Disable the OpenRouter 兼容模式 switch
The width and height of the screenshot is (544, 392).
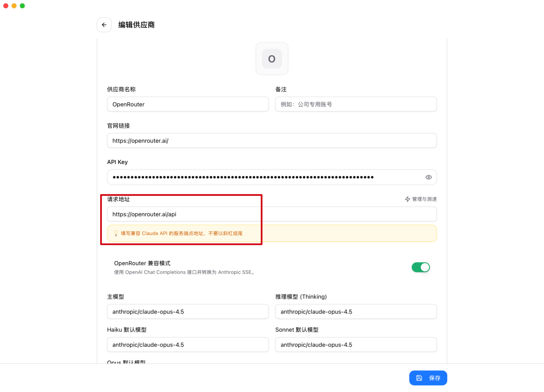[x=421, y=267]
